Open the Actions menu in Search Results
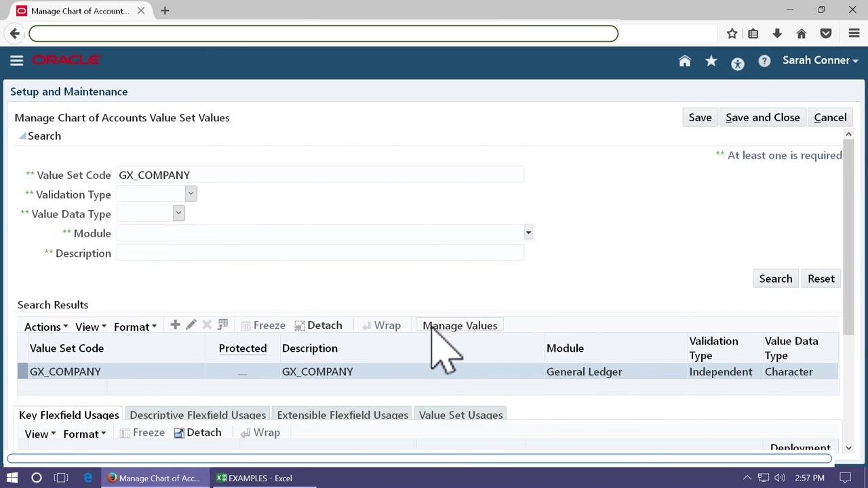This screenshot has height=488, width=868. click(x=46, y=327)
